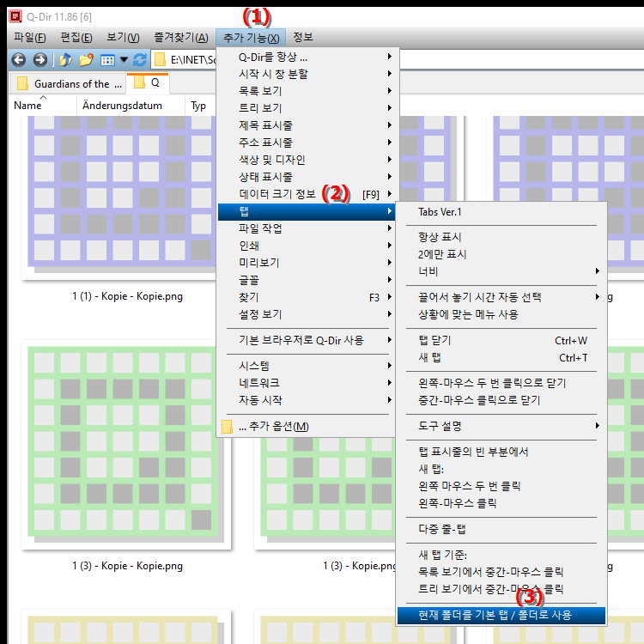Select Tabs Ver.1 option
644x644 pixels.
(x=501, y=212)
